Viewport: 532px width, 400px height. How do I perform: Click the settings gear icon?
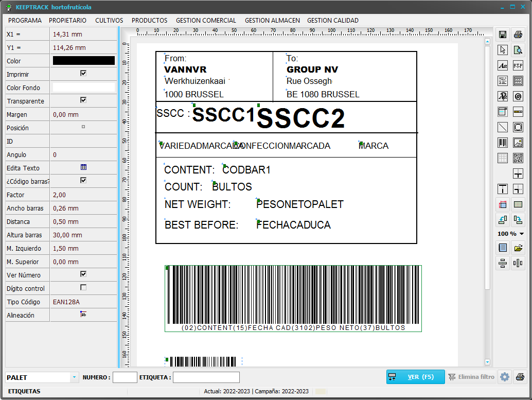point(505,377)
